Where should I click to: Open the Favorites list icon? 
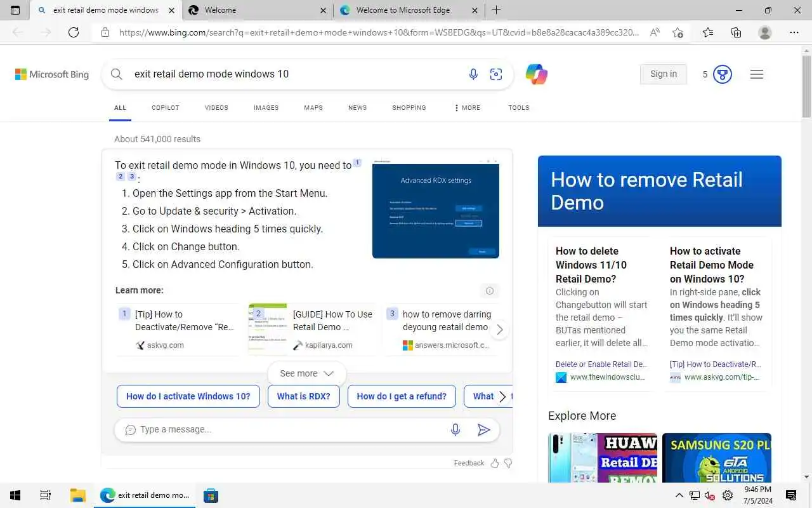coord(708,32)
